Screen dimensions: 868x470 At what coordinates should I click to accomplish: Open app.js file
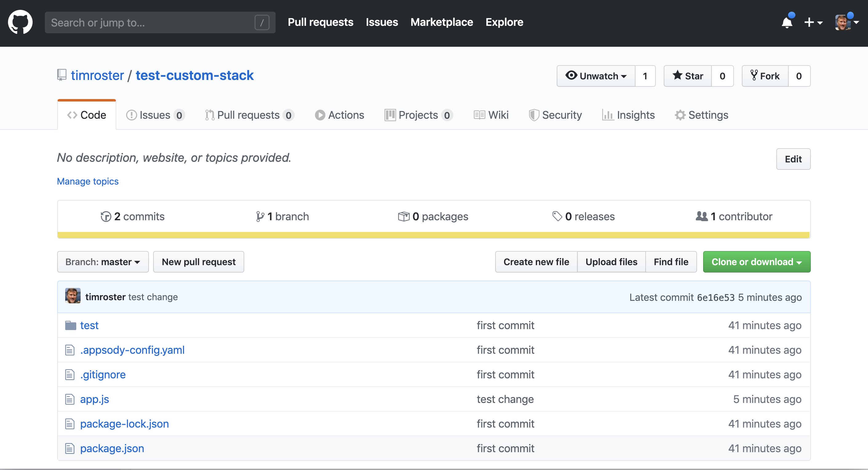[x=94, y=399]
